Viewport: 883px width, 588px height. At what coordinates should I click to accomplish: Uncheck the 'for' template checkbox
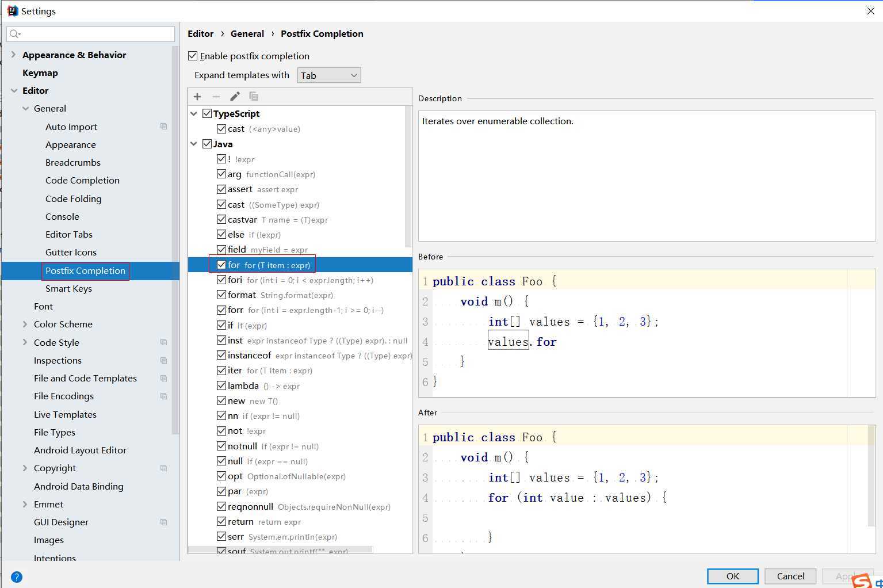pos(221,265)
